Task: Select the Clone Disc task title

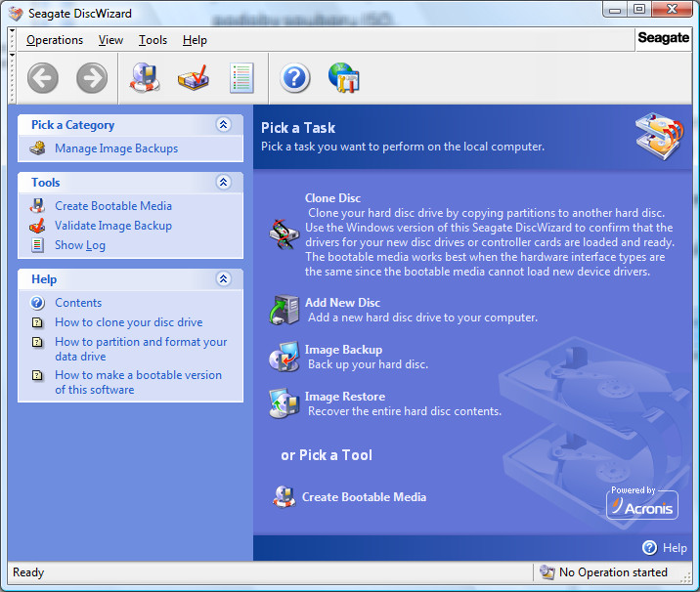Action: 332,198
